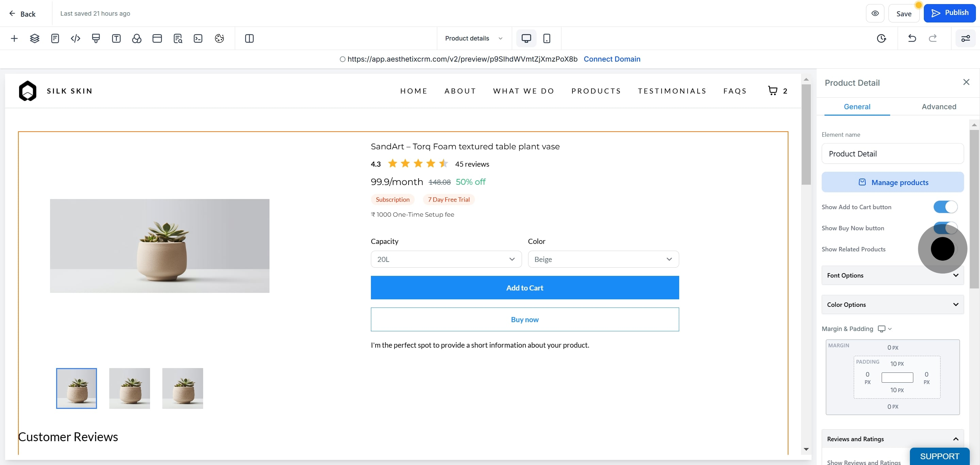Open the popup window icon in toolbar

pyautogui.click(x=157, y=38)
